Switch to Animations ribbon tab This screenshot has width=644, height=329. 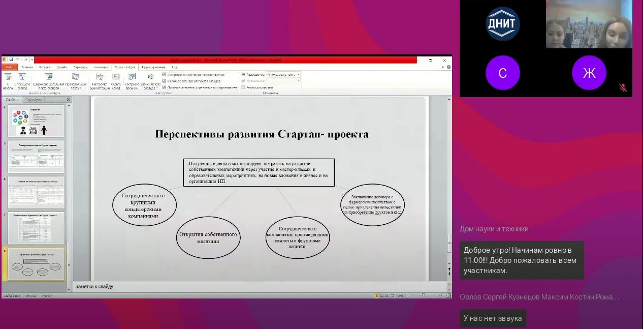click(x=101, y=67)
